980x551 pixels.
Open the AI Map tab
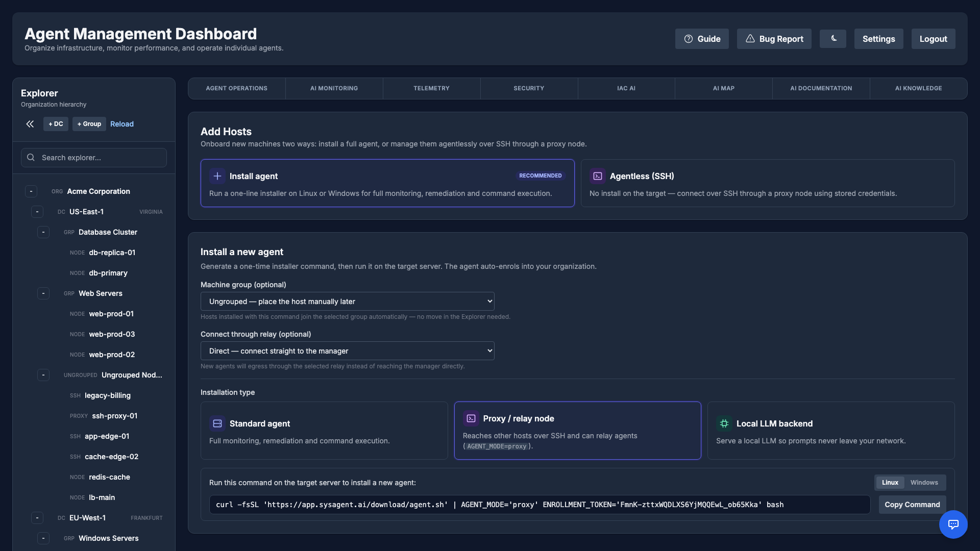pyautogui.click(x=724, y=88)
